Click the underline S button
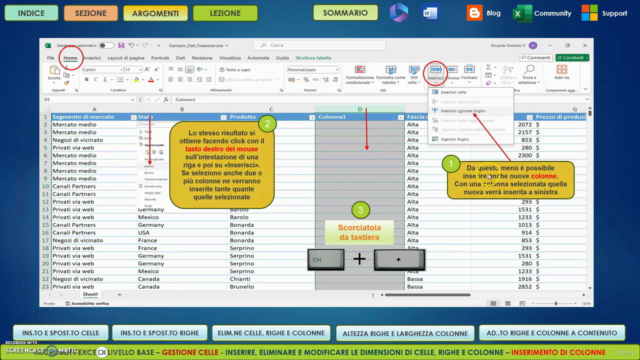This screenshot has width=640, height=360. click(x=105, y=80)
